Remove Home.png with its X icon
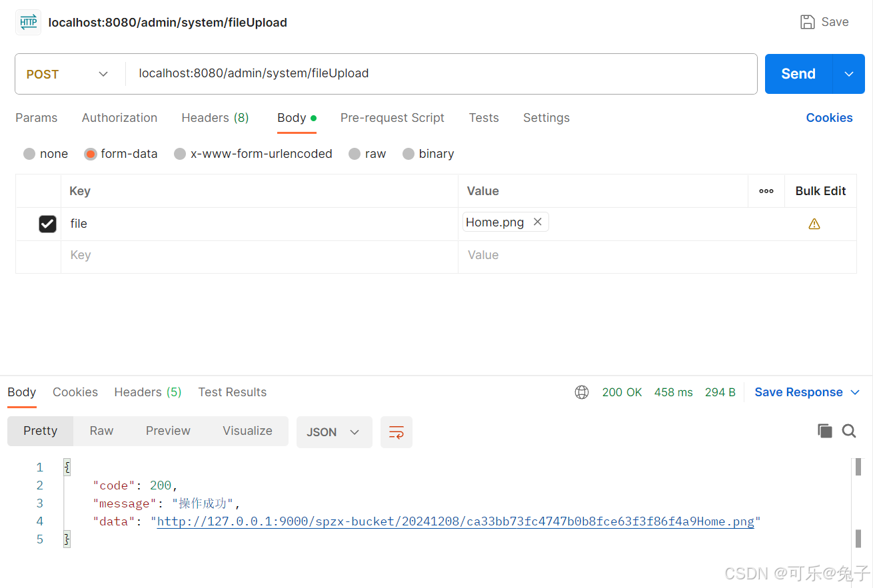 (x=538, y=222)
